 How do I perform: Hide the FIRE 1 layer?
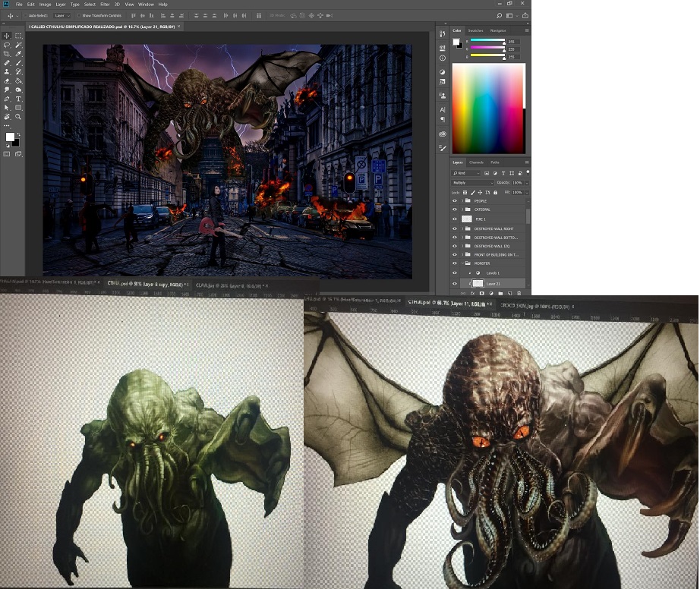click(455, 219)
